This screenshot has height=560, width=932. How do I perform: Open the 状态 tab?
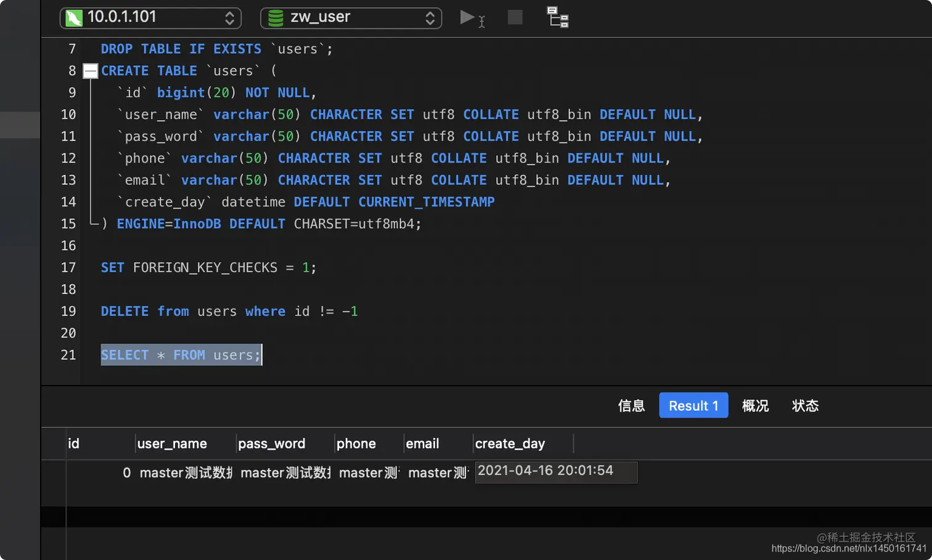pos(805,405)
